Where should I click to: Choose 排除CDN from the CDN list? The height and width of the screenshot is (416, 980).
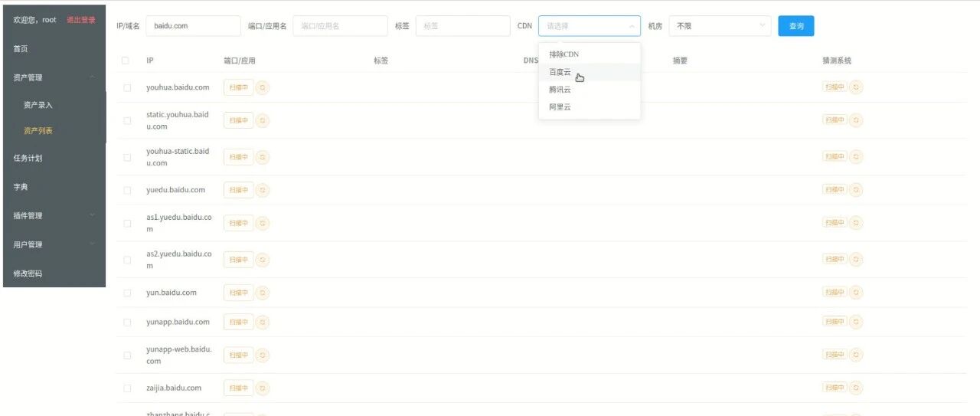point(590,54)
